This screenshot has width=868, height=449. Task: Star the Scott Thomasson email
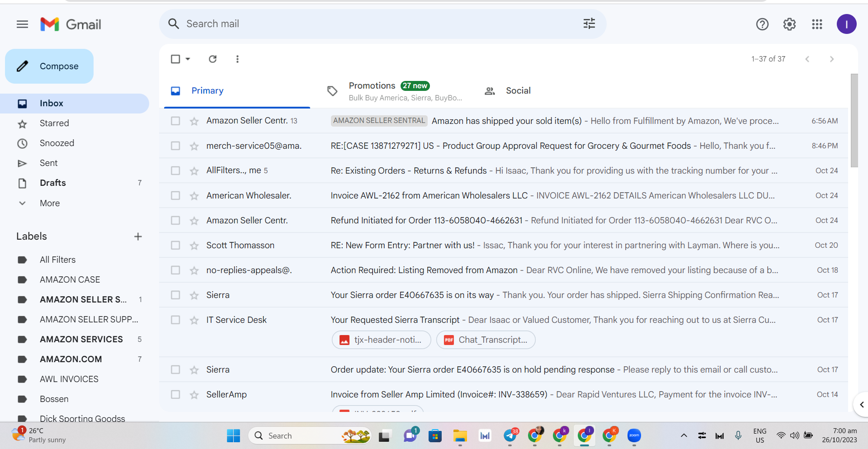pos(194,245)
